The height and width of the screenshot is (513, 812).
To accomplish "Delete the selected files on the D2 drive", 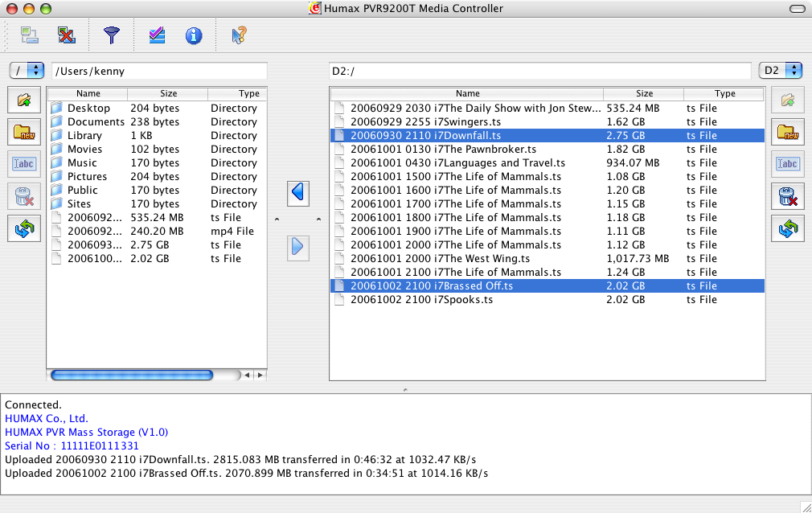I will pyautogui.click(x=788, y=196).
